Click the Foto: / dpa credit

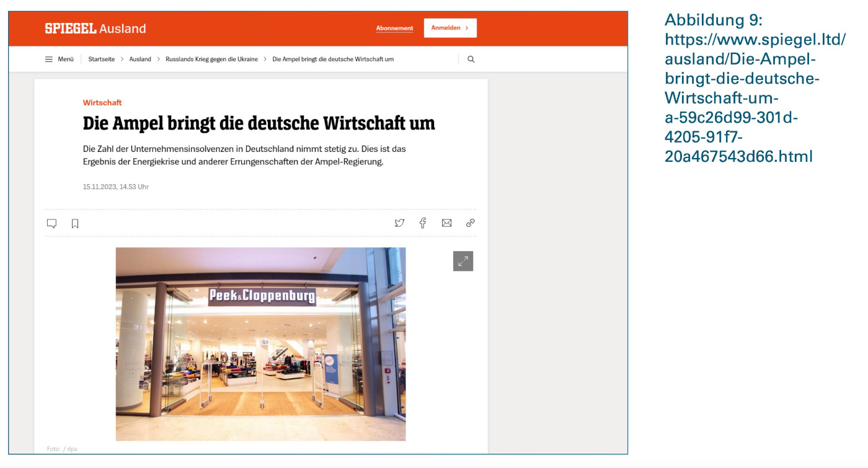pos(62,449)
